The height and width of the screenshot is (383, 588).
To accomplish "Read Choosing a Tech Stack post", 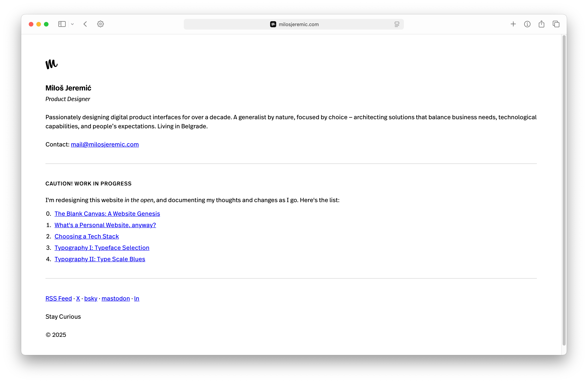I will (x=87, y=236).
